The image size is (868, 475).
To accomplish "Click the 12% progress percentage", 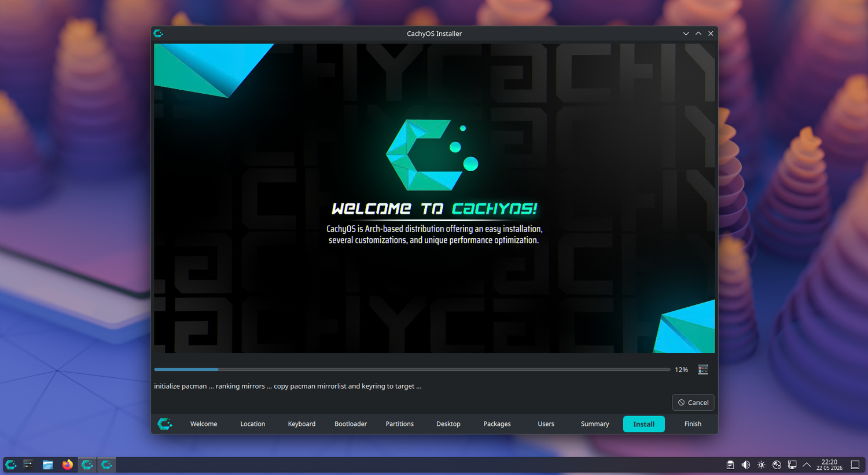I will pos(681,370).
